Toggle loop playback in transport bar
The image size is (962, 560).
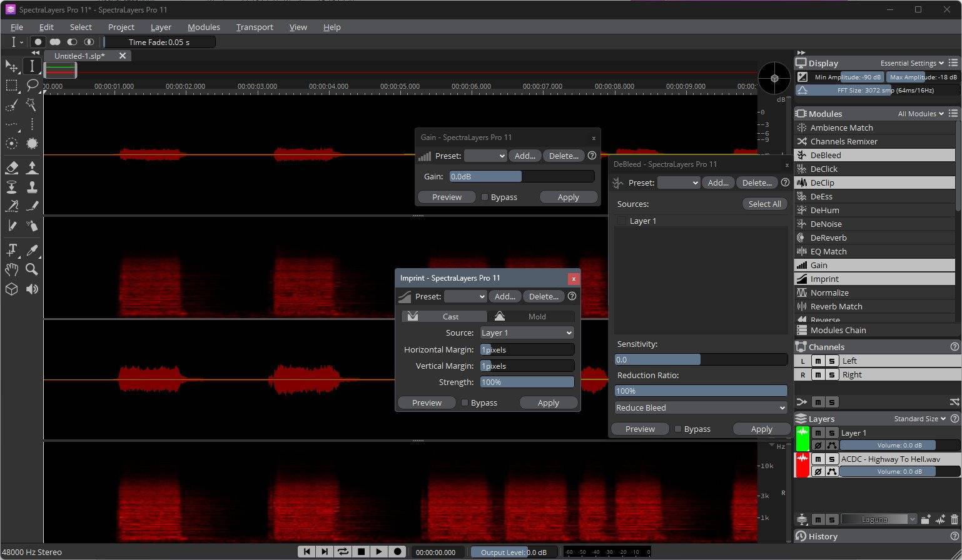click(343, 551)
